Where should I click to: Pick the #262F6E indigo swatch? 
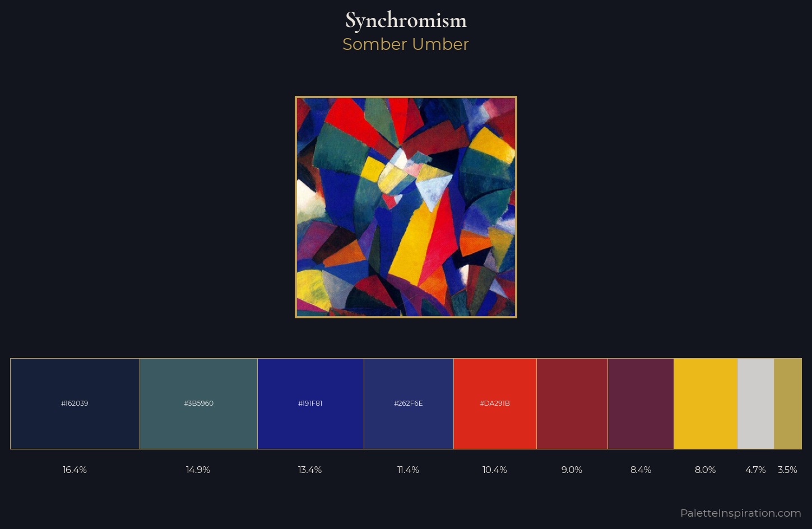tap(409, 403)
